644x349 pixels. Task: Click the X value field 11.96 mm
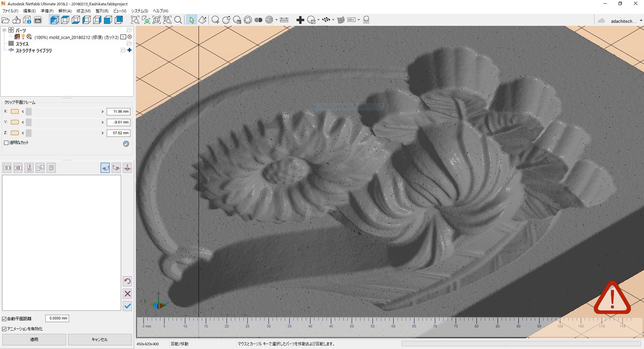point(119,112)
